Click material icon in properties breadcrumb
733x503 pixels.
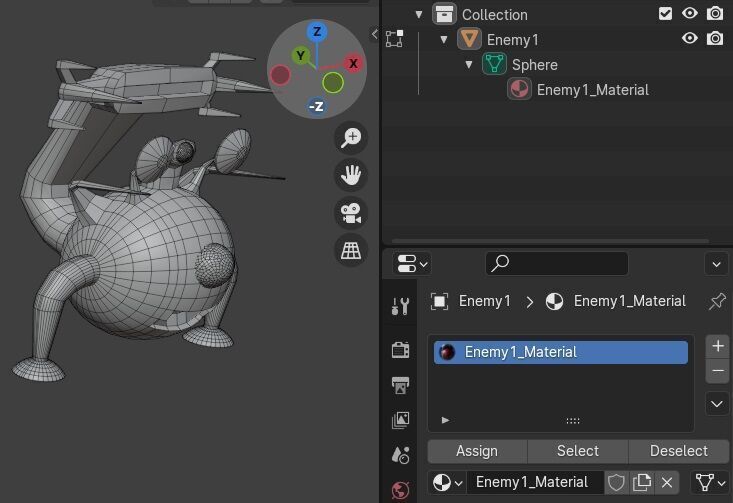554,302
